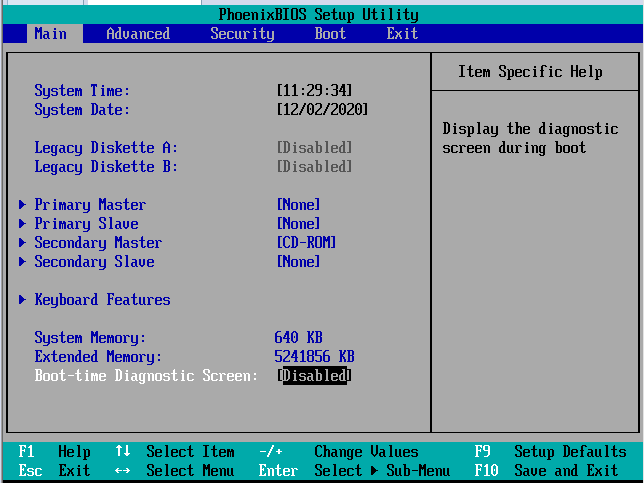The image size is (644, 483).
Task: Click the up-down arrows Select Item icon
Action: [x=122, y=451]
